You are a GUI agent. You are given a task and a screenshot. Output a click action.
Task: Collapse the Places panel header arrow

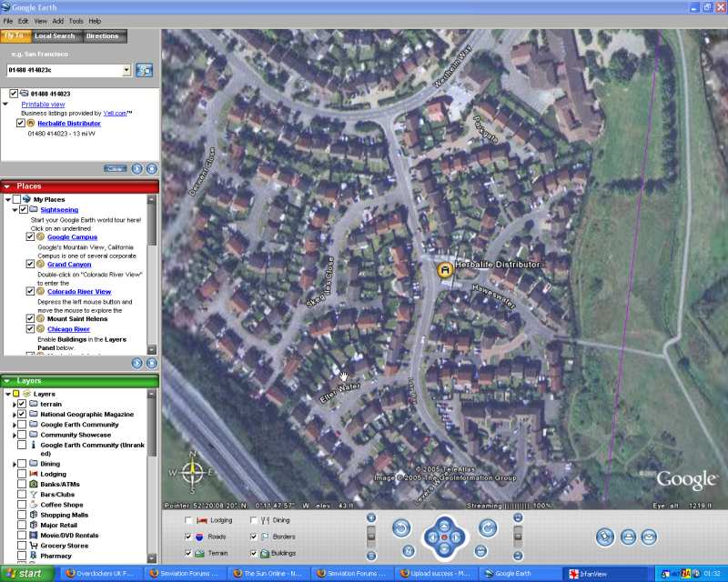coord(7,186)
